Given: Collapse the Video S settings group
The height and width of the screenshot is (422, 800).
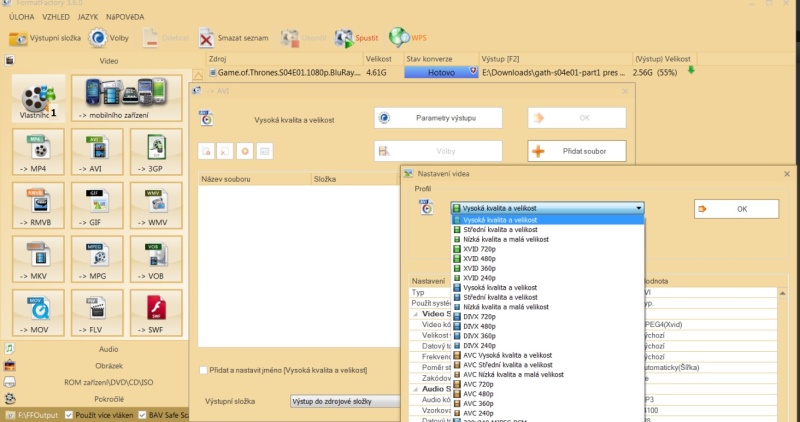Looking at the screenshot, I should [x=415, y=314].
